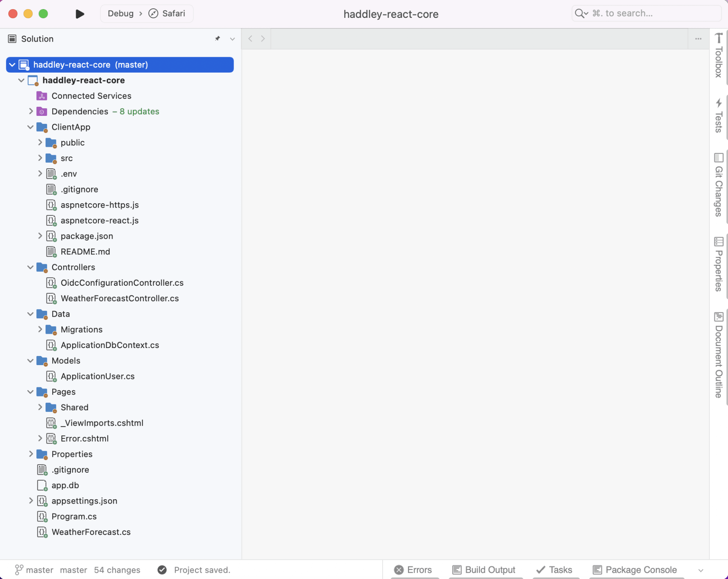Click the Dependencies package icon
Viewport: 728px width, 579px height.
pos(42,112)
